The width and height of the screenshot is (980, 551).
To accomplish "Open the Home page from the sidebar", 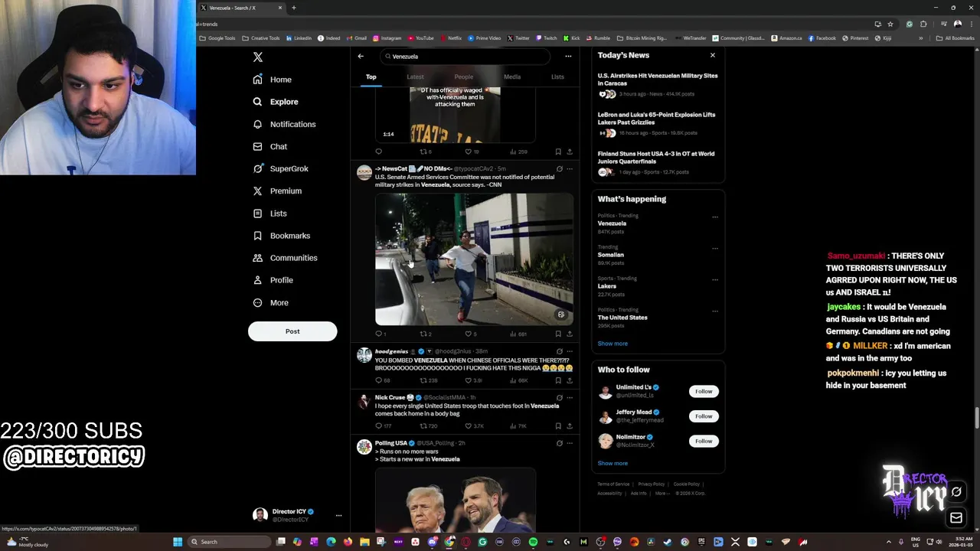I will (x=273, y=80).
